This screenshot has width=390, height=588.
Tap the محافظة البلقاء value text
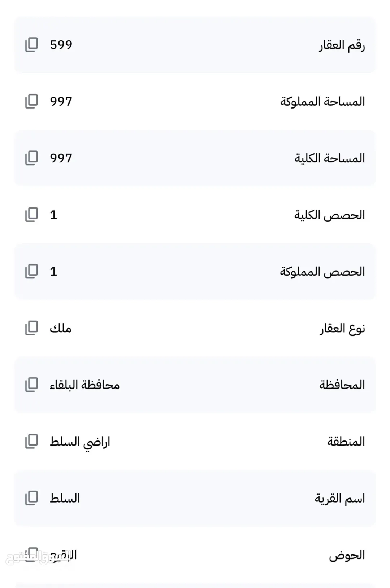84,385
